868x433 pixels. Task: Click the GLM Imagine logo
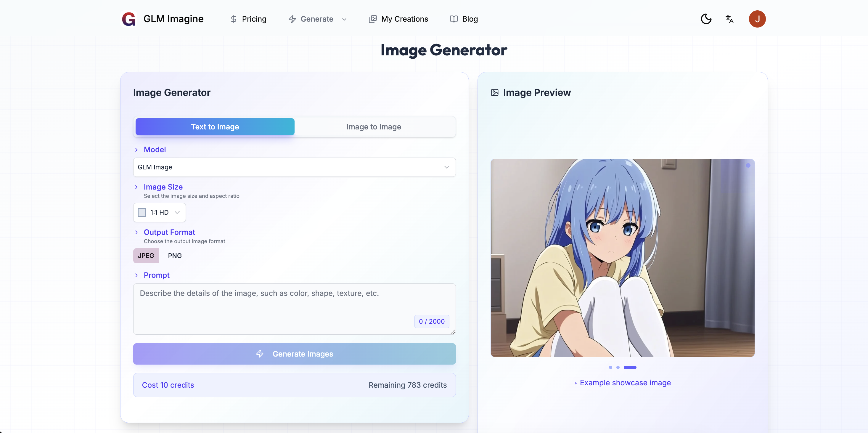129,19
